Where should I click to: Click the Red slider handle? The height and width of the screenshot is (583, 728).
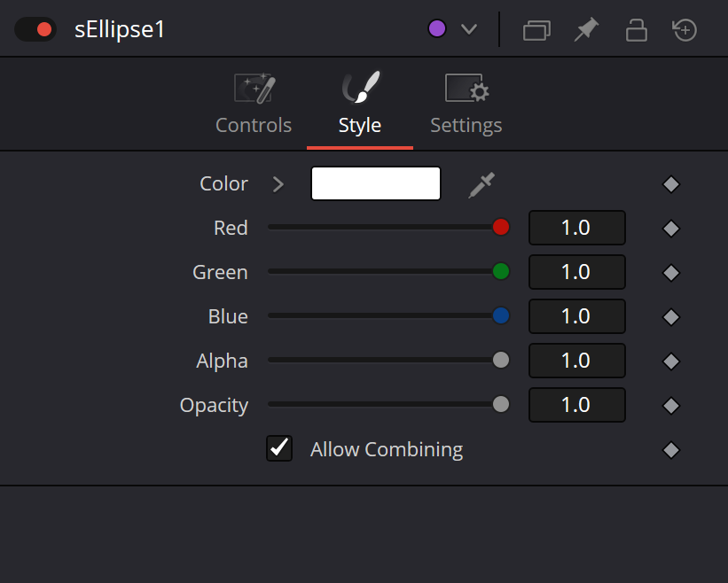click(x=501, y=227)
